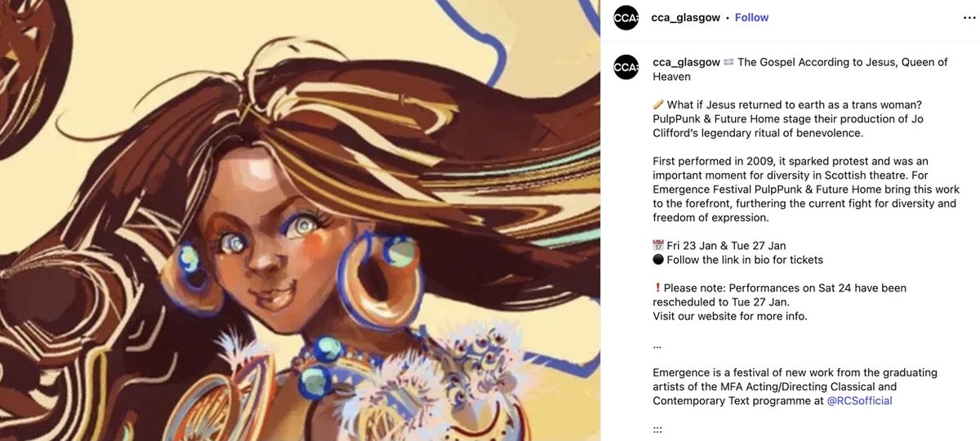Screen dimensions: 980x441
Task: Click the blue bead necklace in the illustration
Action: [327, 365]
